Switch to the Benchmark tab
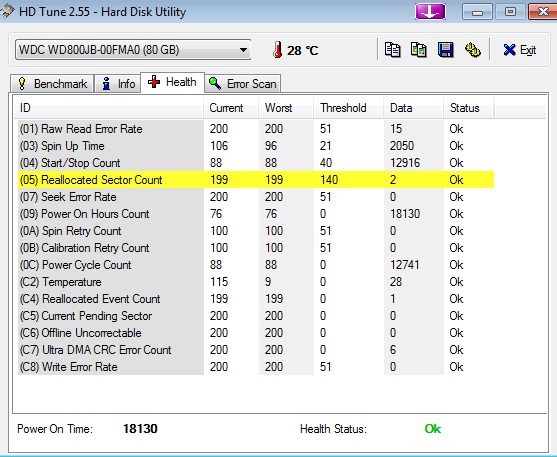 point(52,84)
